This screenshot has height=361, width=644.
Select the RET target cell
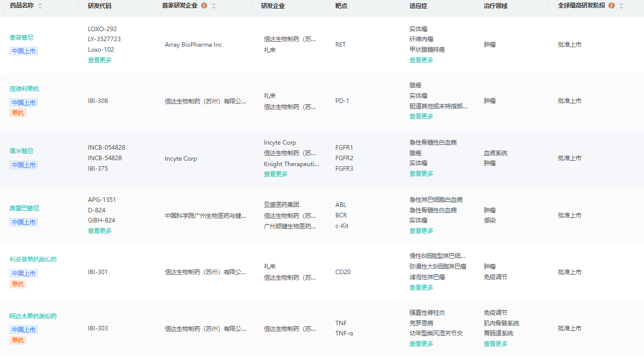pos(341,45)
